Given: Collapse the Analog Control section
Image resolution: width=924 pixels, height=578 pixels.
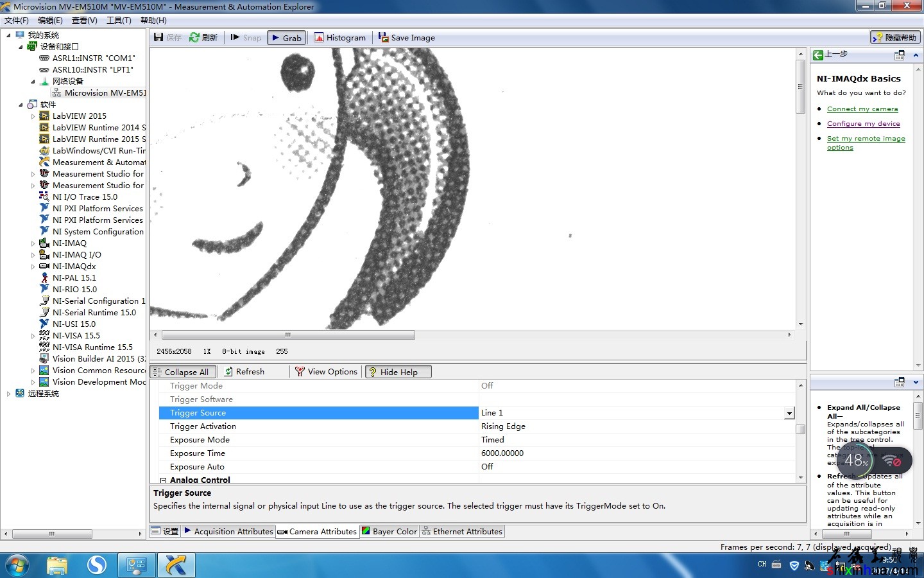Looking at the screenshot, I should click(163, 480).
